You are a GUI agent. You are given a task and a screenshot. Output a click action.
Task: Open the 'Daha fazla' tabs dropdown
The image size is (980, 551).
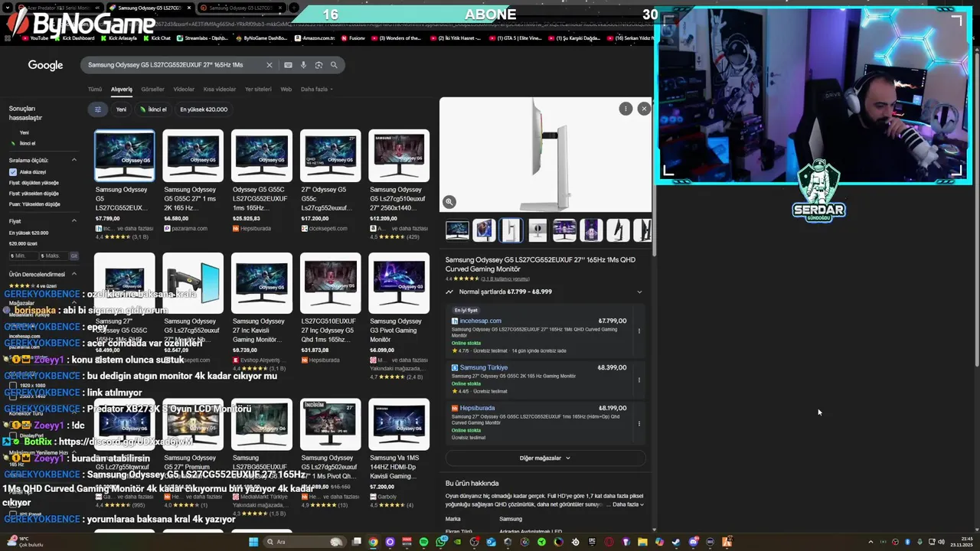click(x=316, y=89)
